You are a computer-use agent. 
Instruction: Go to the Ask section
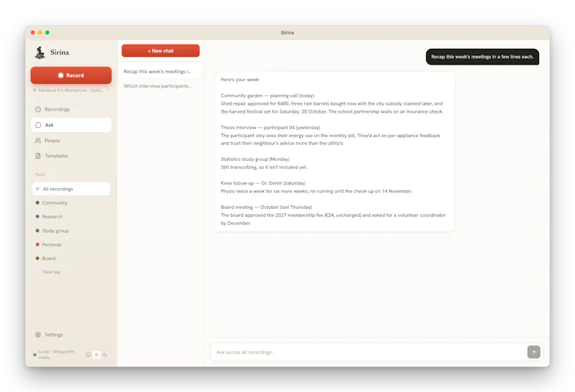click(x=71, y=125)
